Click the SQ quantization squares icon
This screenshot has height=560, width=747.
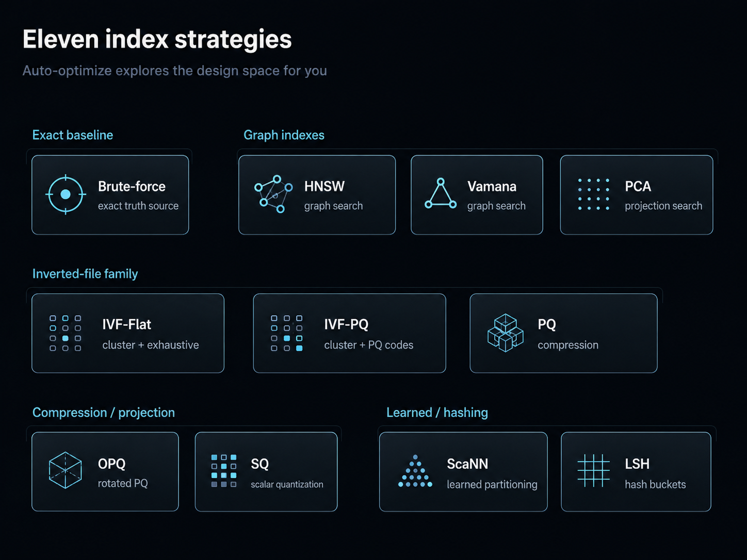[x=224, y=471]
